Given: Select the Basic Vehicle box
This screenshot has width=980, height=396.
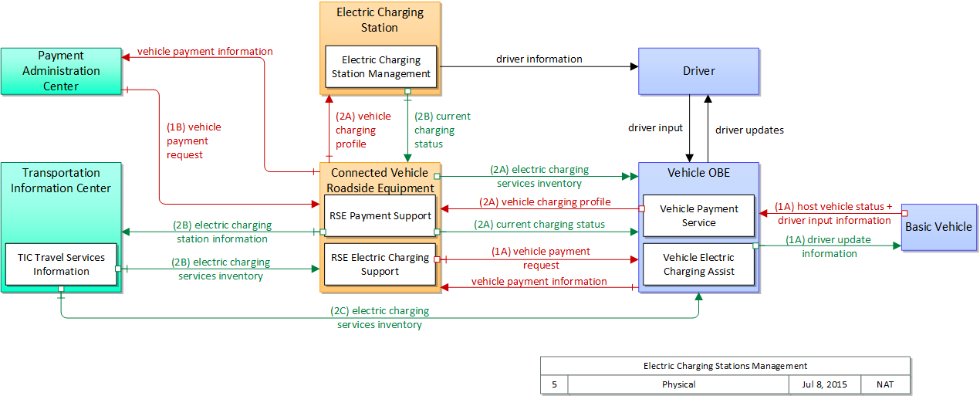Looking at the screenshot, I should [x=938, y=227].
